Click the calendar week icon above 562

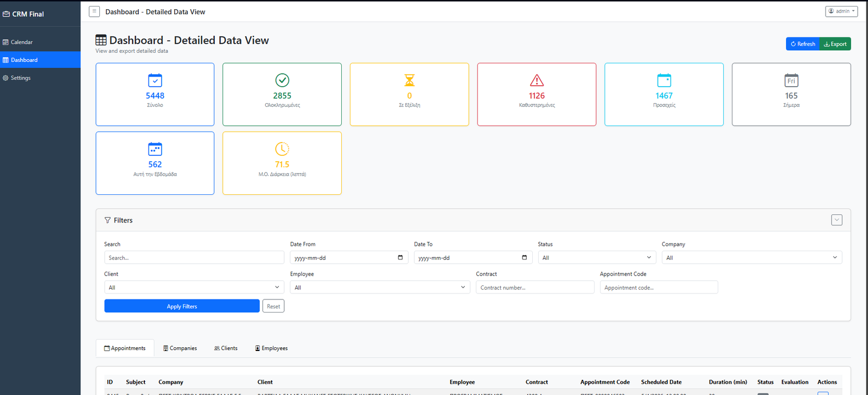coord(155,149)
